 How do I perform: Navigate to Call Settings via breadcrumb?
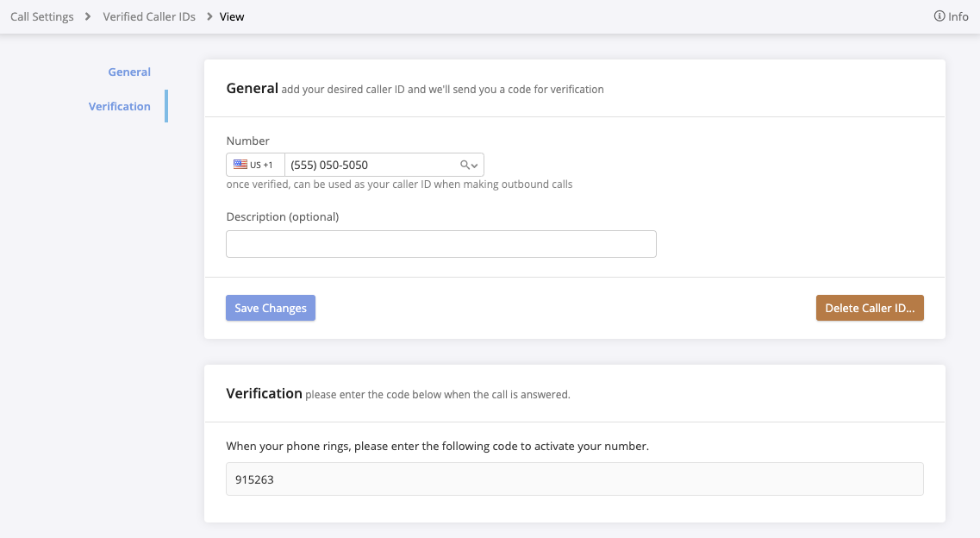(x=41, y=16)
